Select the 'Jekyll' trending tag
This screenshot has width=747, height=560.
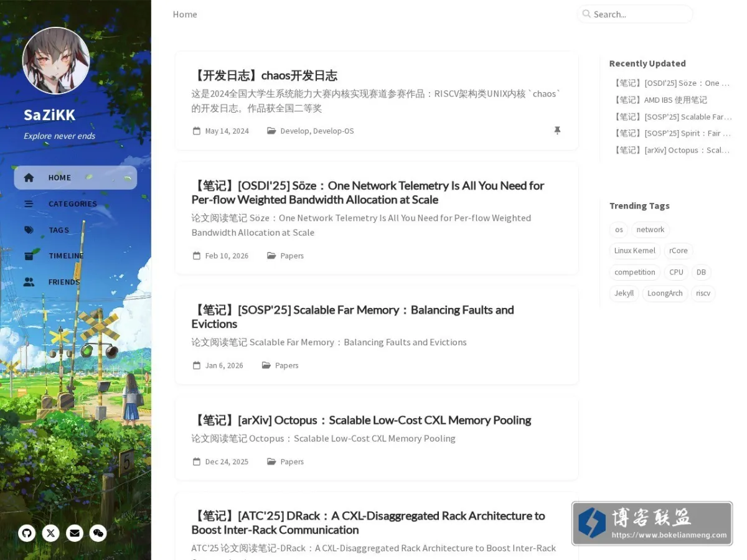tap(624, 293)
